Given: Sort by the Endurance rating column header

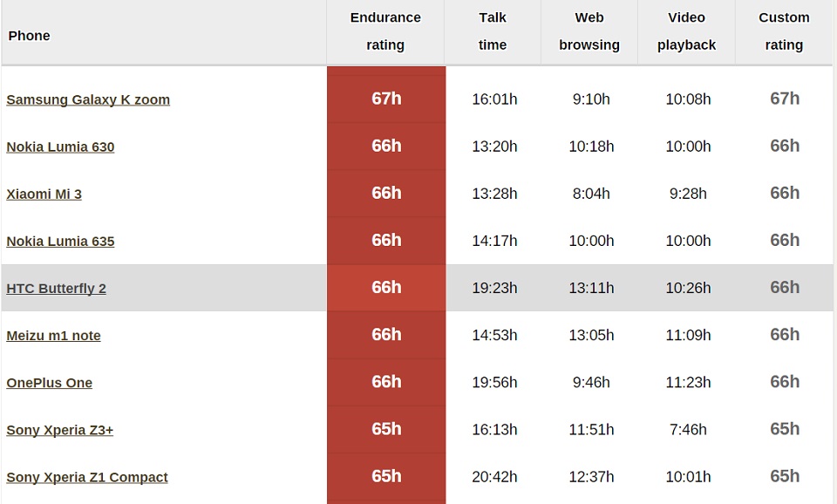Looking at the screenshot, I should (385, 31).
